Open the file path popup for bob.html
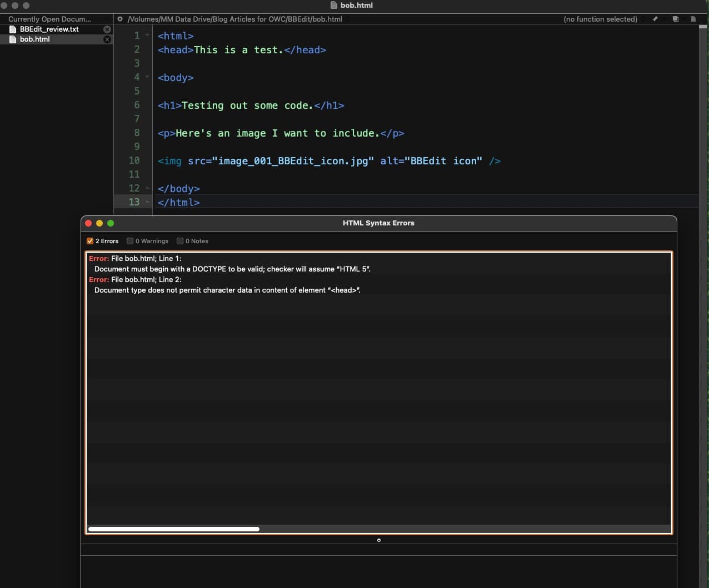 click(x=234, y=19)
